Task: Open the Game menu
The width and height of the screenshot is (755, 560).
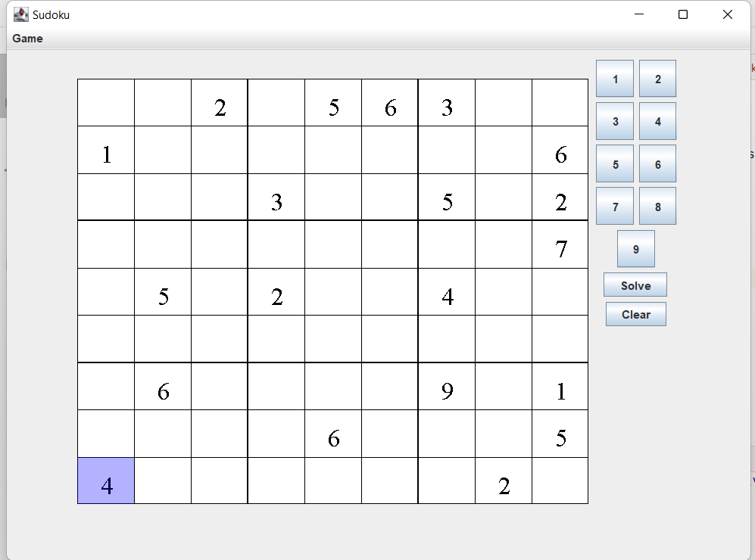Action: [x=27, y=39]
